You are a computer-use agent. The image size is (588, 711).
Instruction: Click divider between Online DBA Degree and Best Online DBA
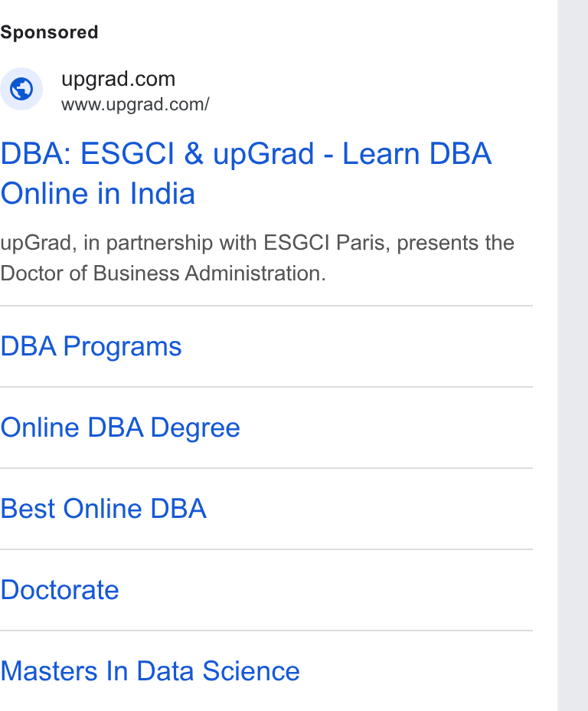point(266,468)
